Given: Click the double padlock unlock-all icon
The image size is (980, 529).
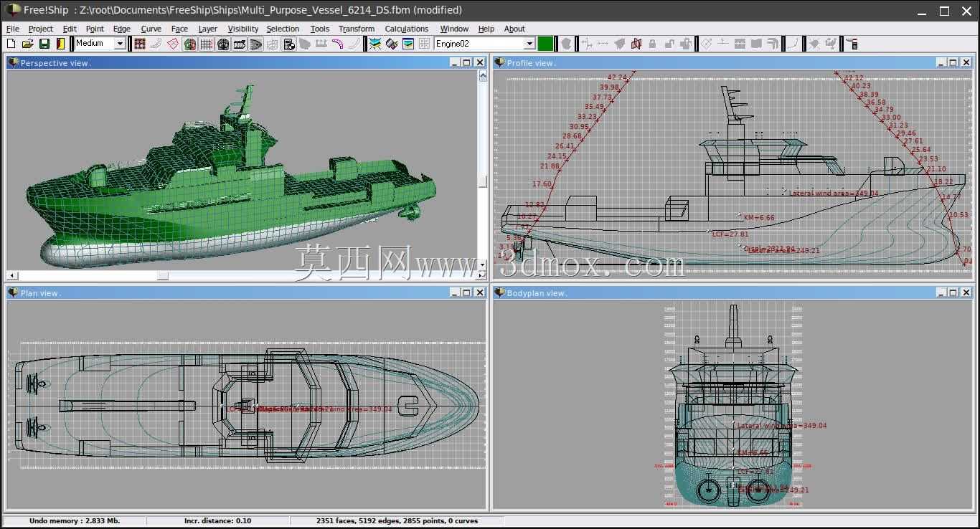Looking at the screenshot, I should click(685, 44).
